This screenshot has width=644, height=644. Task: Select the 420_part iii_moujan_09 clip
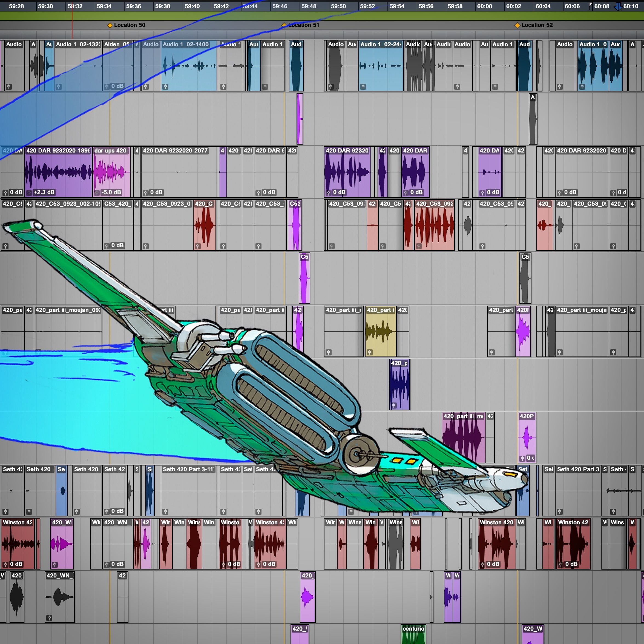click(68, 331)
